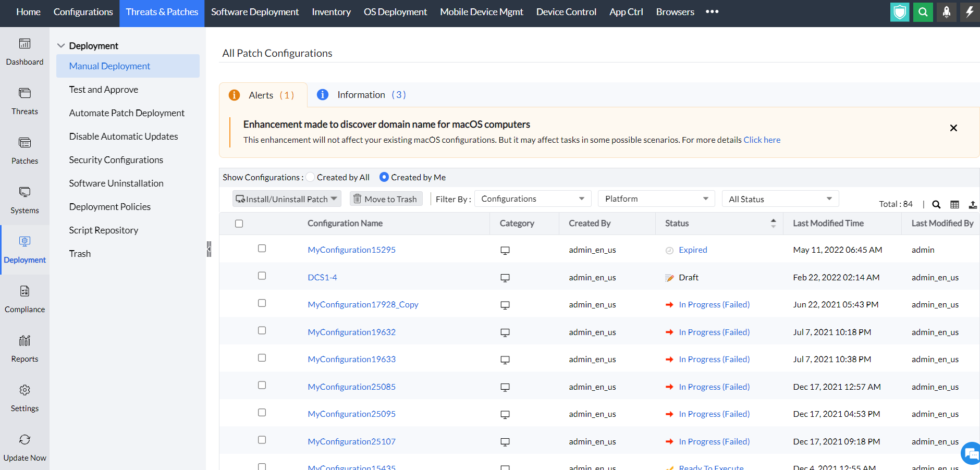Dismiss the macOS enhancement alert
980x470 pixels.
(x=953, y=128)
